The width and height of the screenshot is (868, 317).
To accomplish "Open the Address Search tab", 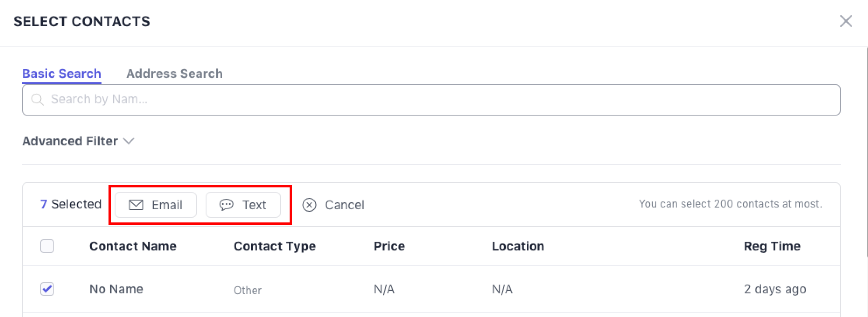I will pos(174,74).
